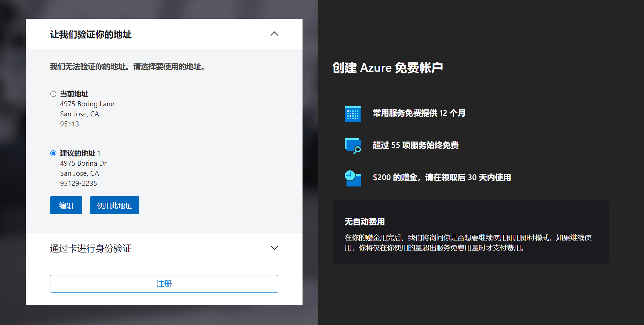Select the 当前地址 radio button
The height and width of the screenshot is (325, 644).
point(53,94)
